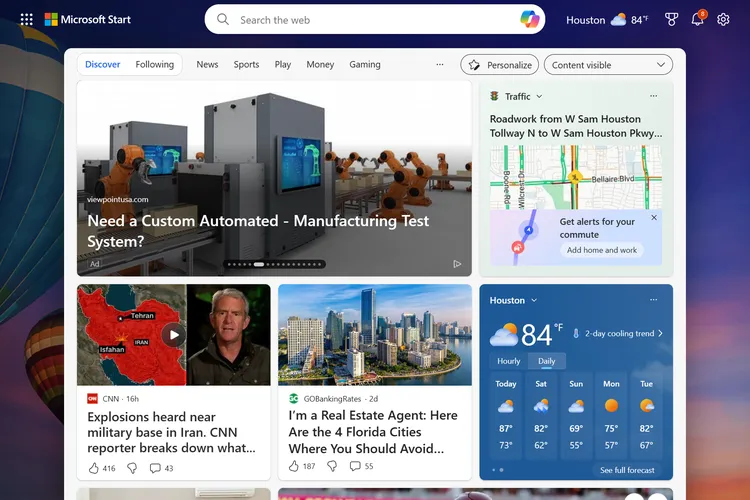Open comments on Florida cities article

(x=355, y=467)
